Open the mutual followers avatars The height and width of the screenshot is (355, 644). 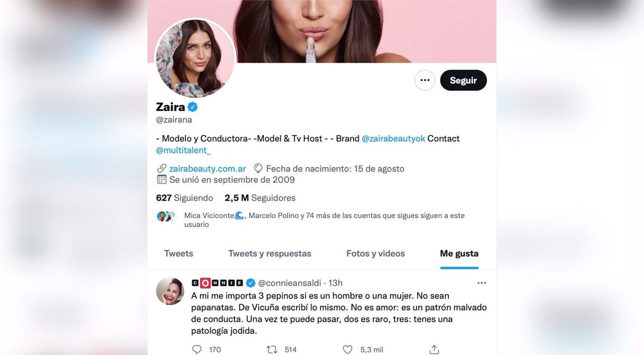pyautogui.click(x=166, y=216)
